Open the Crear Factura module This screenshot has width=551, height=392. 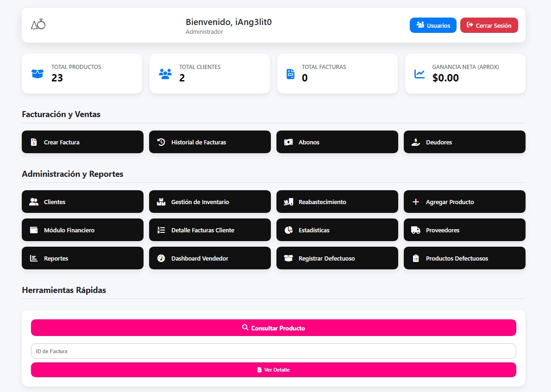click(82, 142)
